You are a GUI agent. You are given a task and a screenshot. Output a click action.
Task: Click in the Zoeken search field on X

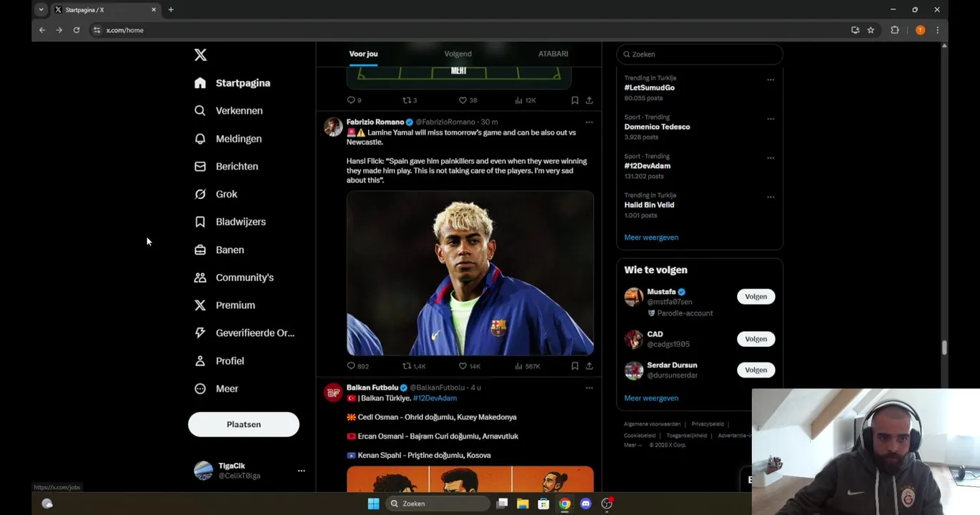coord(700,54)
